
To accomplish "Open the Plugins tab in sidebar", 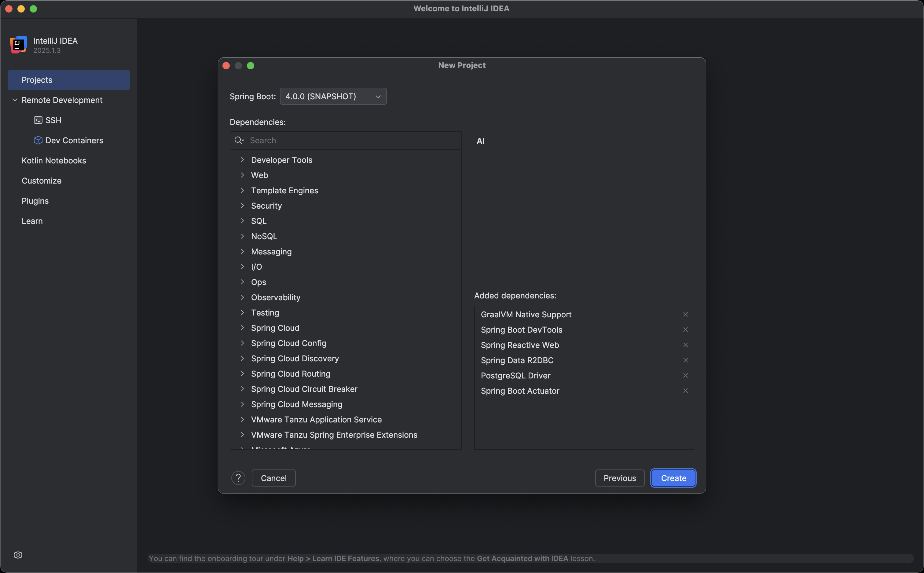I will pos(35,201).
